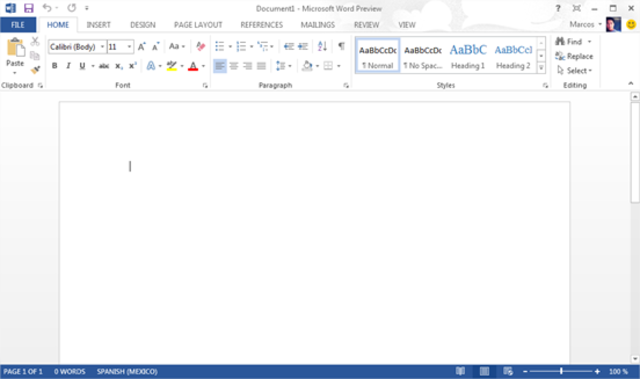
Task: Sort text with the A-Z icon
Action: pos(322,47)
